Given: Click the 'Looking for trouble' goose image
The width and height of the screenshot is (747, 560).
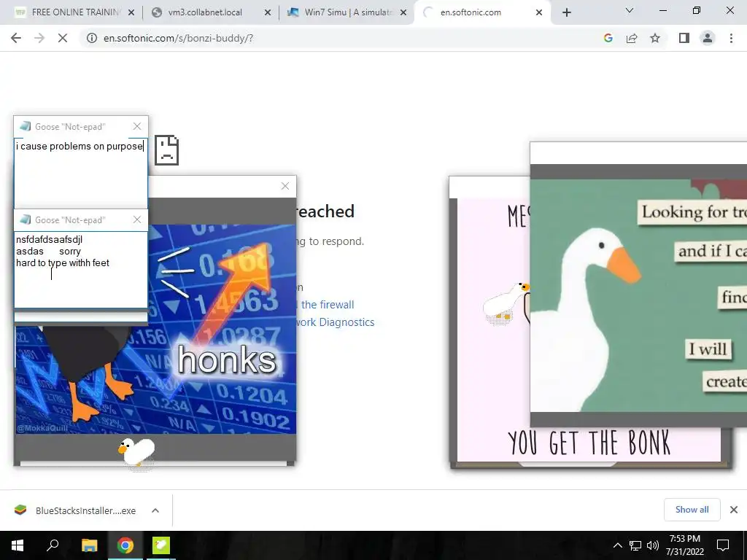Looking at the screenshot, I should pyautogui.click(x=638, y=295).
